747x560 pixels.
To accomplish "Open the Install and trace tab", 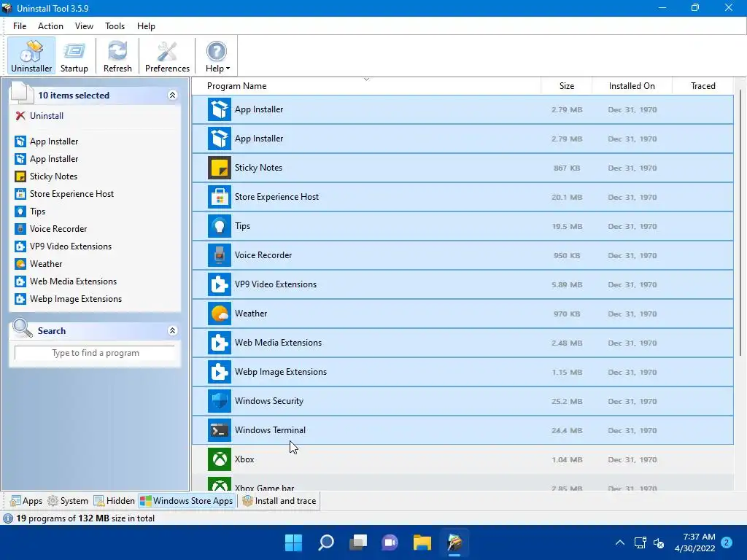I will coord(279,501).
